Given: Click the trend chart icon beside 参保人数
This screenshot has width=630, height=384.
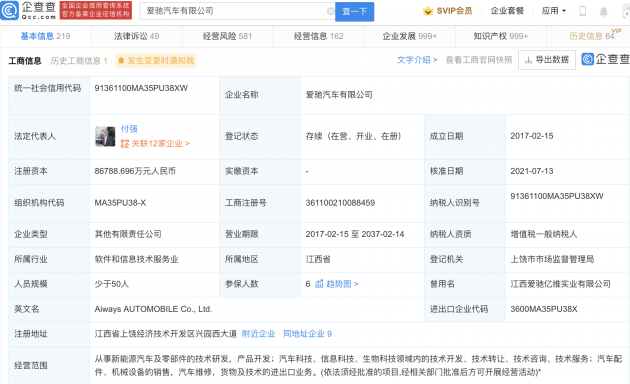Looking at the screenshot, I should 319,284.
